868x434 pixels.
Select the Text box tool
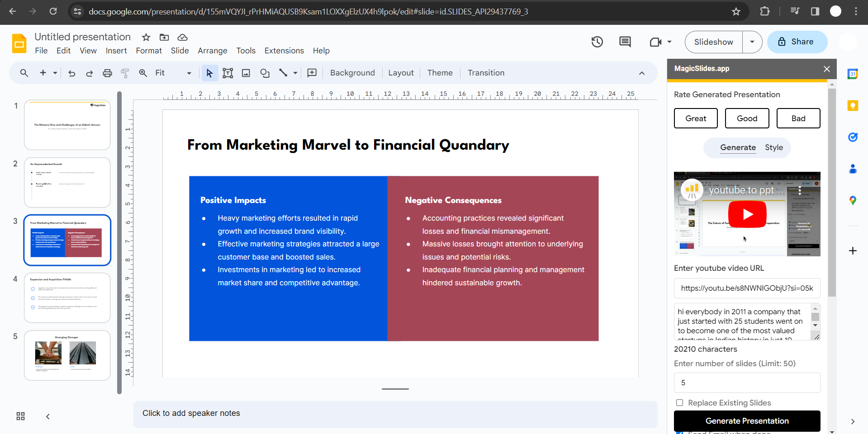[x=228, y=73]
